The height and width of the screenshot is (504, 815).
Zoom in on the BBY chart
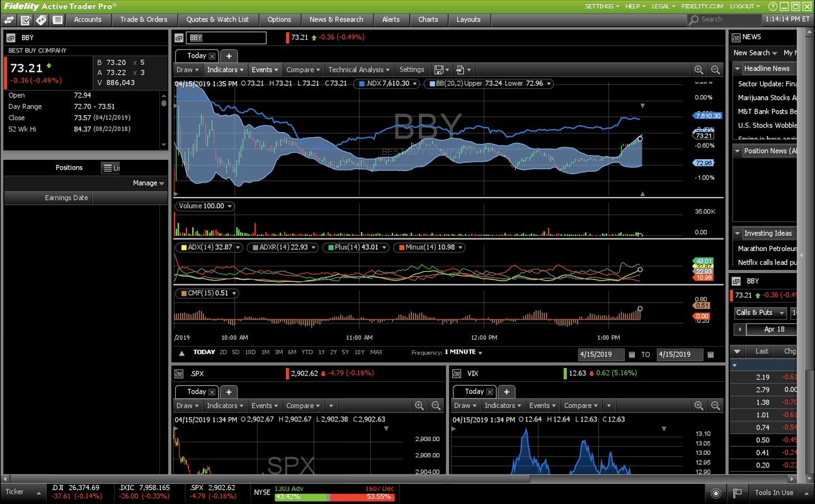(698, 70)
